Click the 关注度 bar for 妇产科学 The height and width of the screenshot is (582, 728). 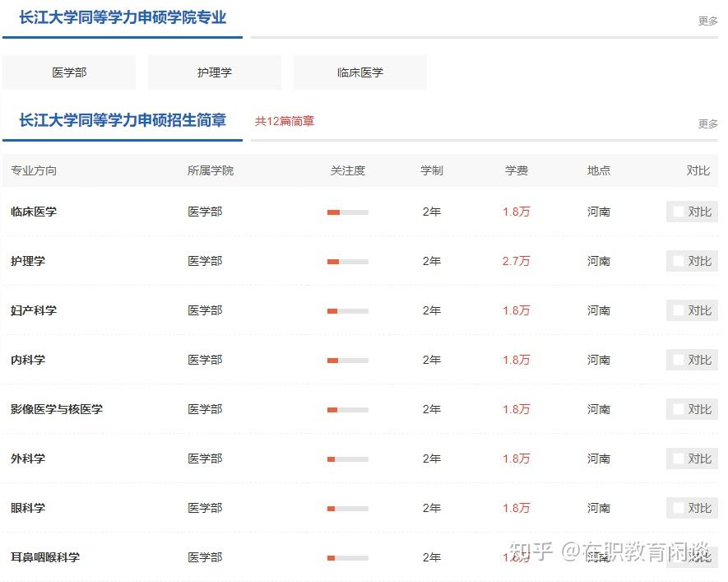[x=348, y=311]
